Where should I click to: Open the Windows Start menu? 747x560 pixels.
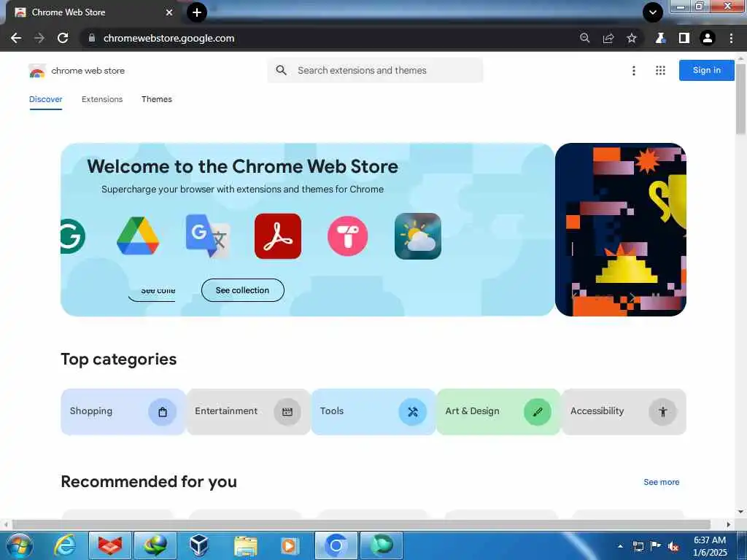tap(19, 545)
